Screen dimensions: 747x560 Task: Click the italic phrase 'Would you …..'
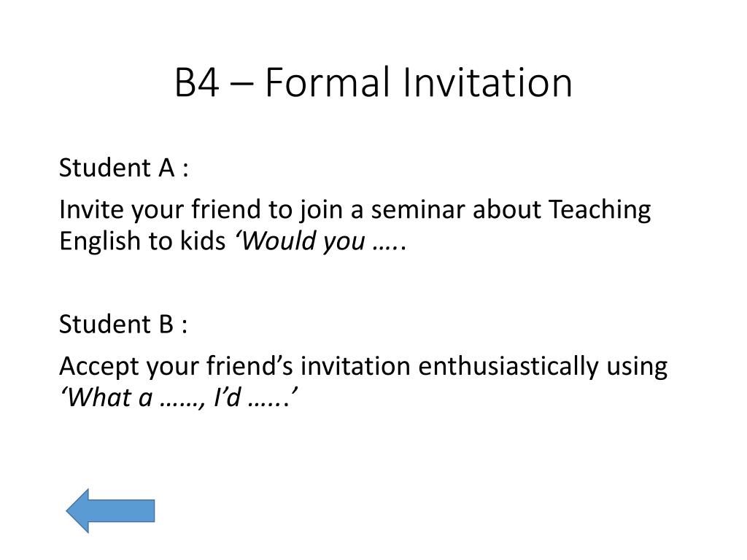coord(320,241)
